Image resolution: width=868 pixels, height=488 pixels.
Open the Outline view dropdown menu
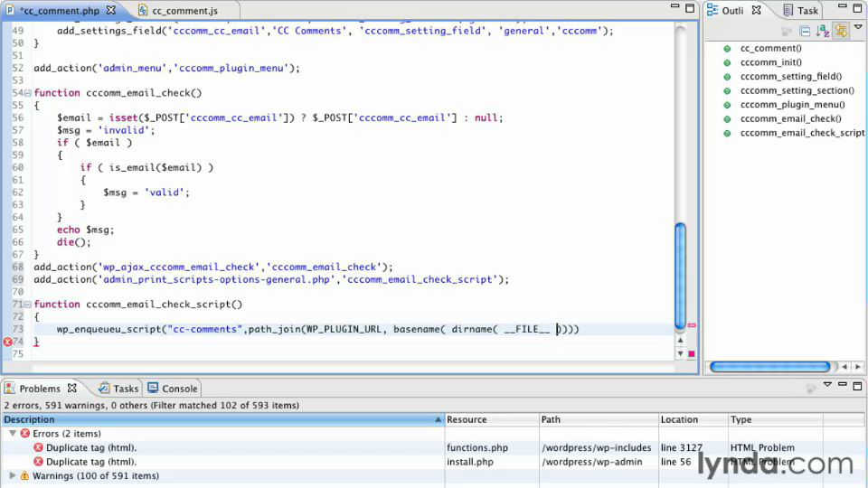[x=858, y=27]
